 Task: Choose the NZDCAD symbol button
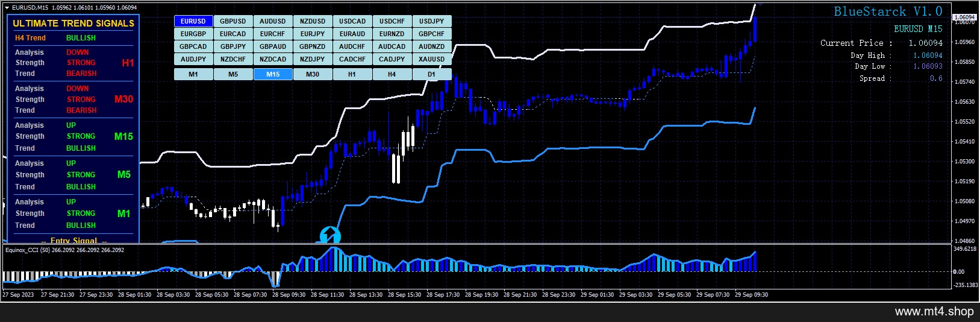(x=273, y=59)
